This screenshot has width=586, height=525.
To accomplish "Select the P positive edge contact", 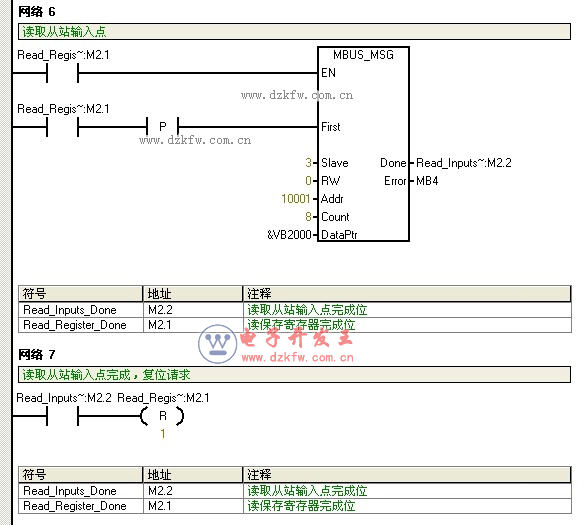I will tap(163, 127).
